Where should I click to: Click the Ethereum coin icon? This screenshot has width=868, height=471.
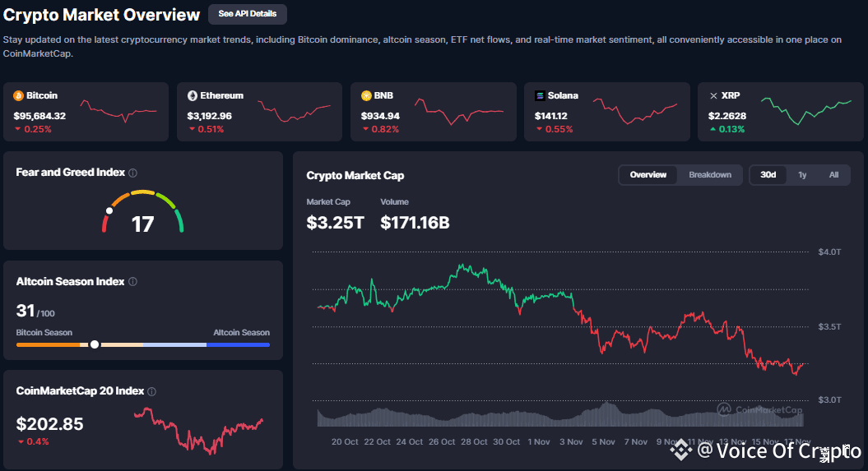(x=193, y=95)
